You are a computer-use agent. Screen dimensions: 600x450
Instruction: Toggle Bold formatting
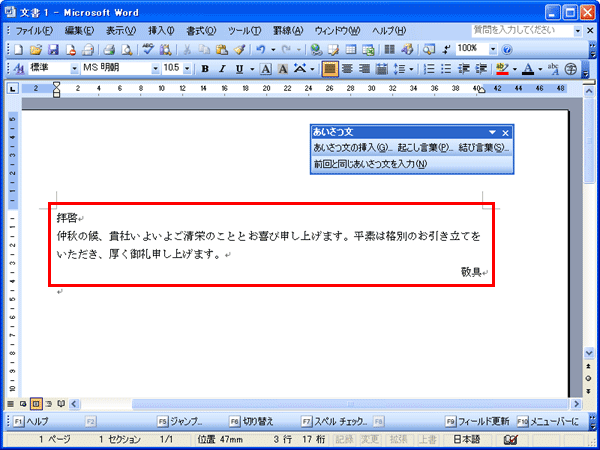tap(205, 69)
